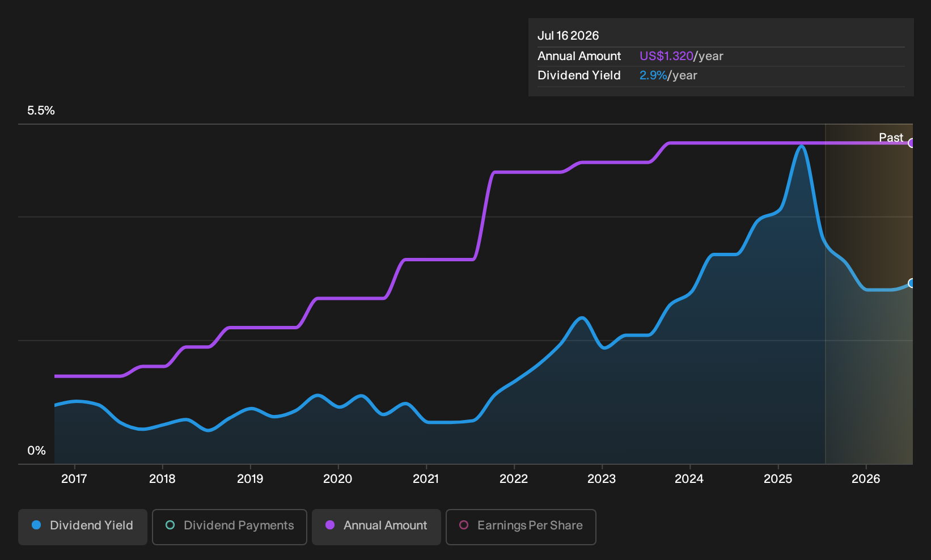Image resolution: width=931 pixels, height=560 pixels.
Task: Click the 5.5% y-axis label
Action: (x=41, y=111)
